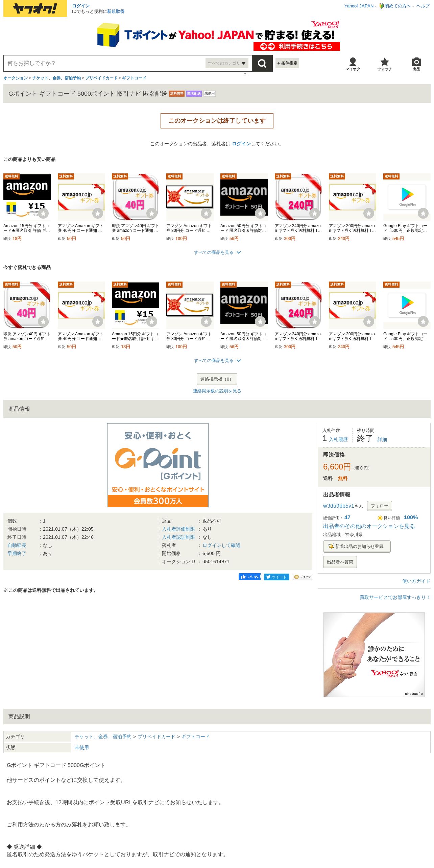Click the 出品者へ質問 button
Image resolution: width=434 pixels, height=868 pixels.
point(340,562)
